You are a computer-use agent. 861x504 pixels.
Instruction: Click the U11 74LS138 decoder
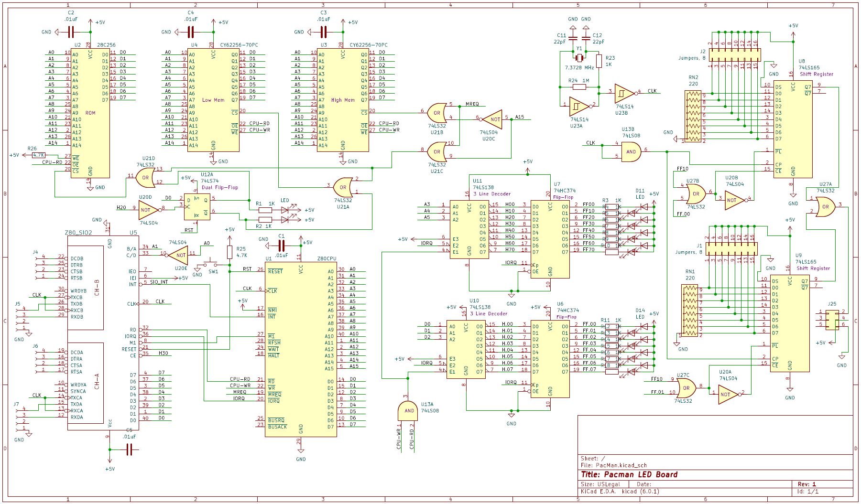pos(469,230)
